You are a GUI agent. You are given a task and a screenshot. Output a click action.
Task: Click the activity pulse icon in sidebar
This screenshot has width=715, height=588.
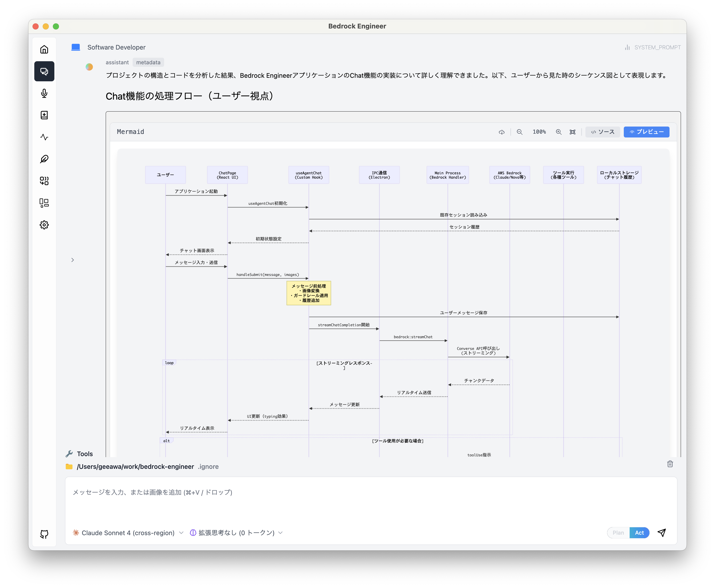(x=44, y=137)
